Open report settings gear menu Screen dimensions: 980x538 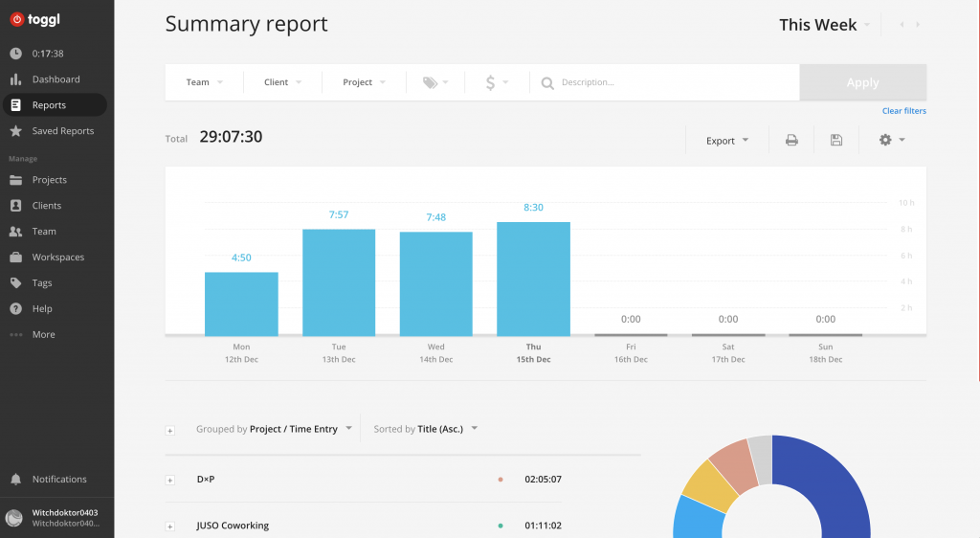892,140
